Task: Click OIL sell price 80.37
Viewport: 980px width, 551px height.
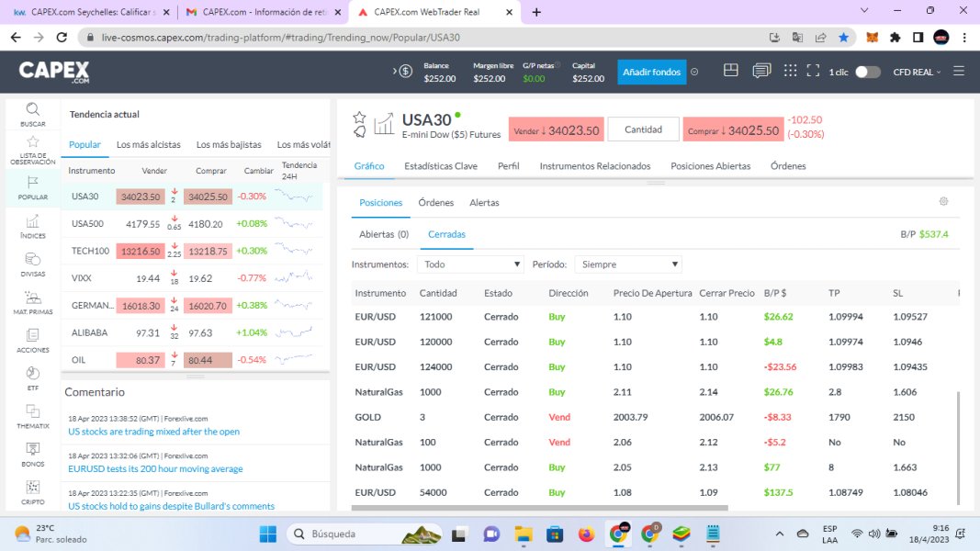Action: pos(141,360)
